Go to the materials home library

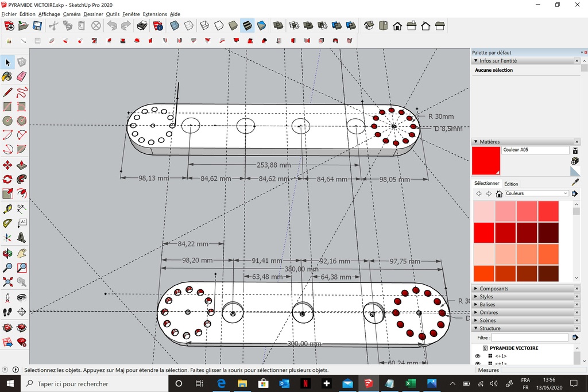tap(499, 193)
